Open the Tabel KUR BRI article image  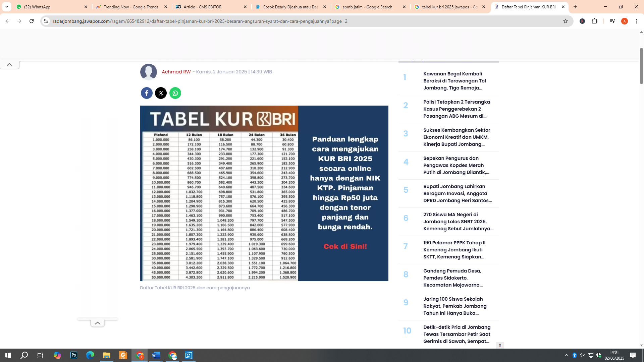click(264, 193)
